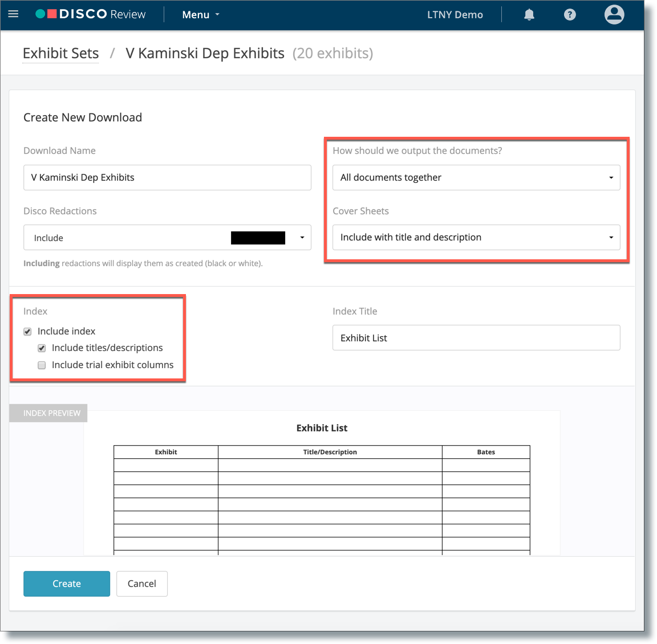Click the Title/Description column header

pyautogui.click(x=330, y=452)
